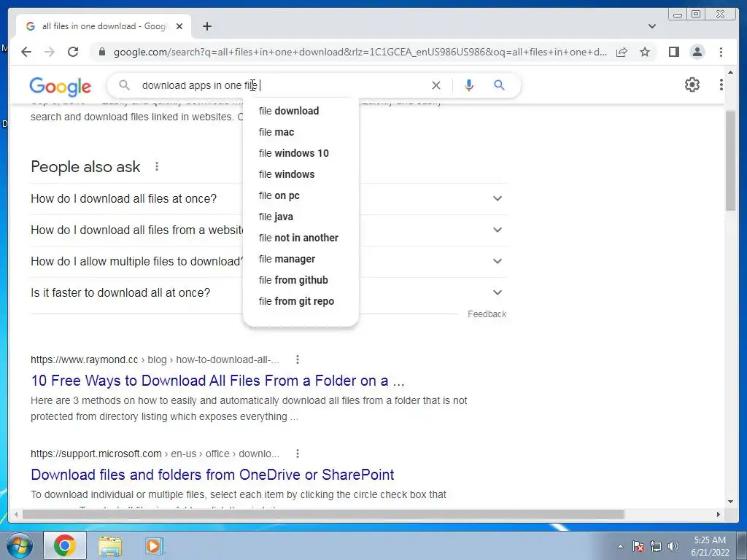Start voice search with microphone icon

[x=469, y=85]
